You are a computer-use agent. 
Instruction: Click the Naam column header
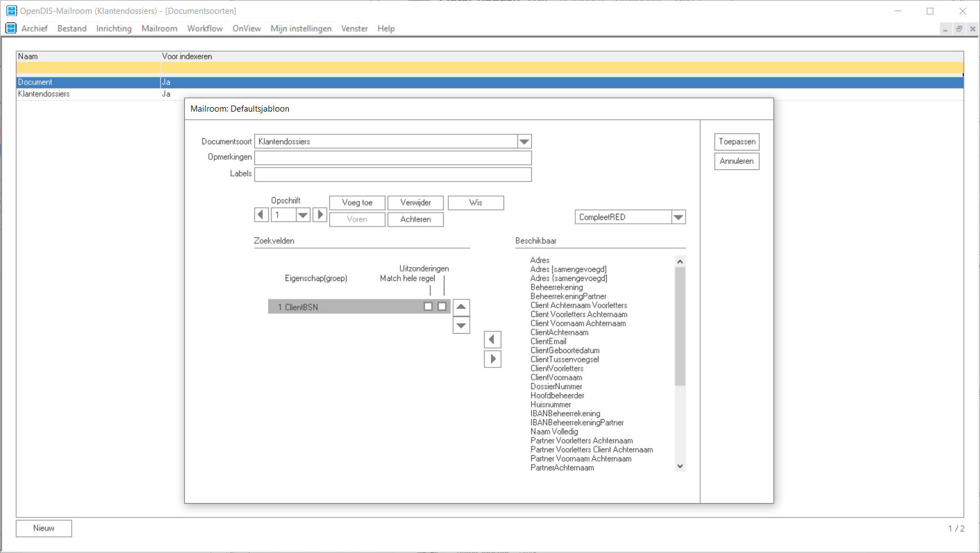(x=88, y=56)
